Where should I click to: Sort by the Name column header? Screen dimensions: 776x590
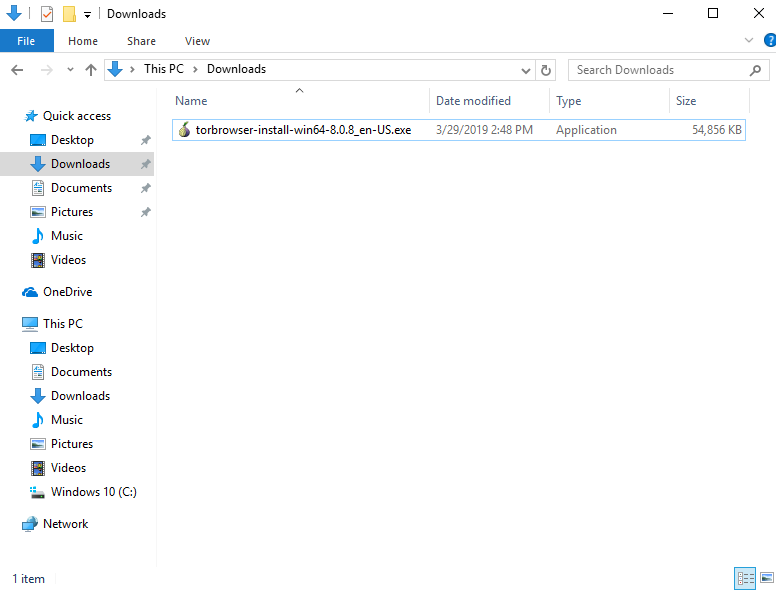pos(301,101)
